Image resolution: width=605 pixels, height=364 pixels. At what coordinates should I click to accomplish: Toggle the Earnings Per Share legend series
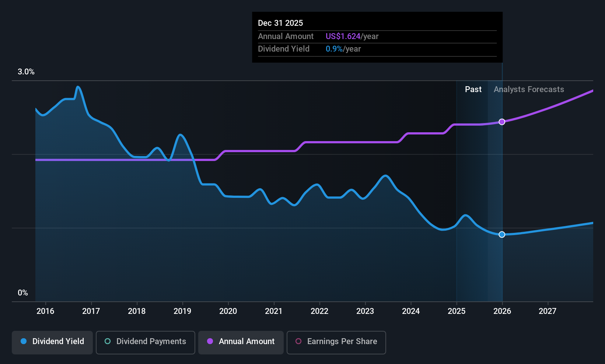coord(336,342)
